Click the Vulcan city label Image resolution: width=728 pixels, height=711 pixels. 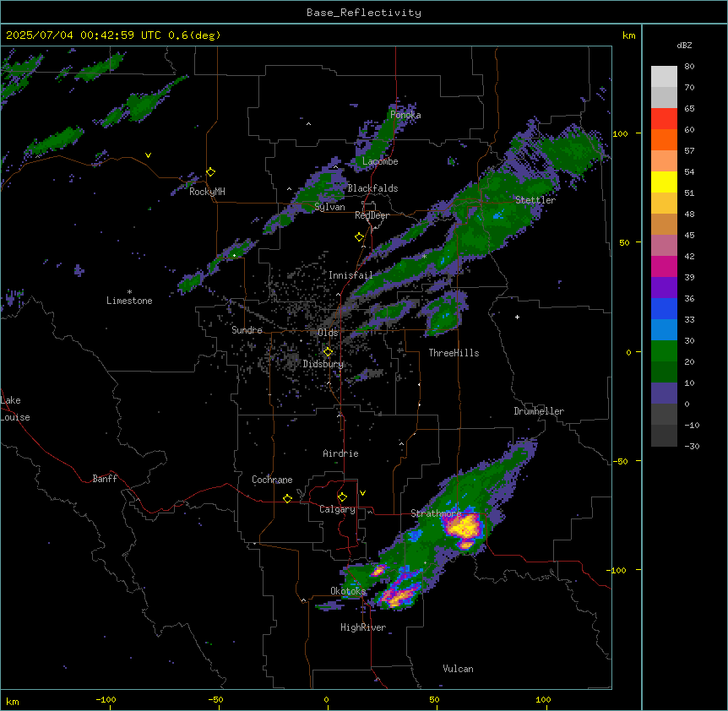coord(459,669)
